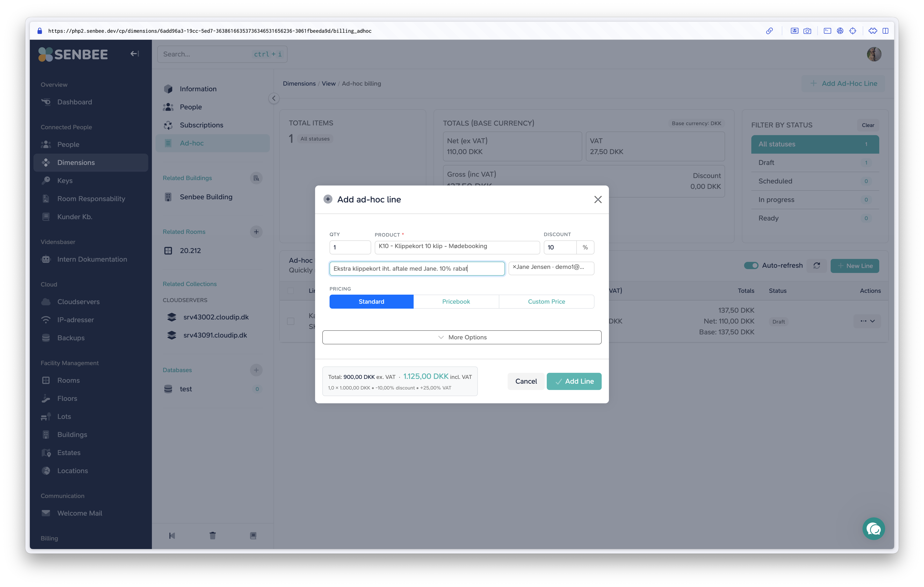The height and width of the screenshot is (587, 924).
Task: Filter by Draft status
Action: [815, 163]
